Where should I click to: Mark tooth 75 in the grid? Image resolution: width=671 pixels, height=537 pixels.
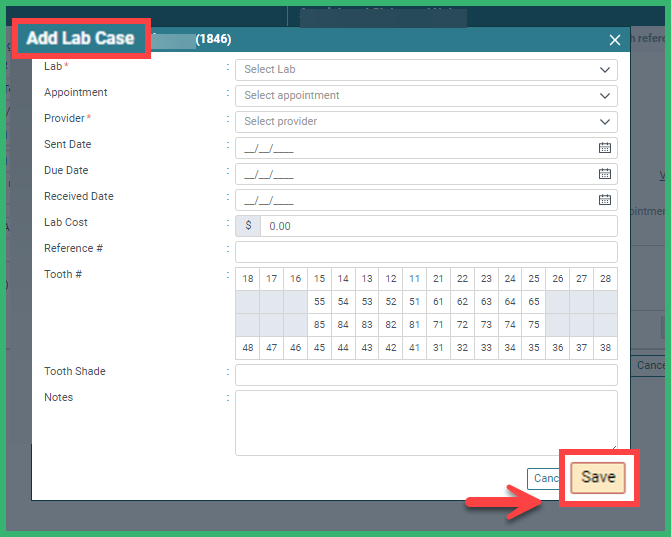tap(534, 325)
